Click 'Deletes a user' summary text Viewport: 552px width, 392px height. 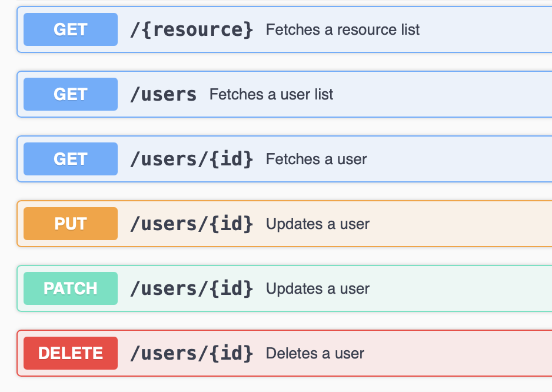(x=315, y=353)
